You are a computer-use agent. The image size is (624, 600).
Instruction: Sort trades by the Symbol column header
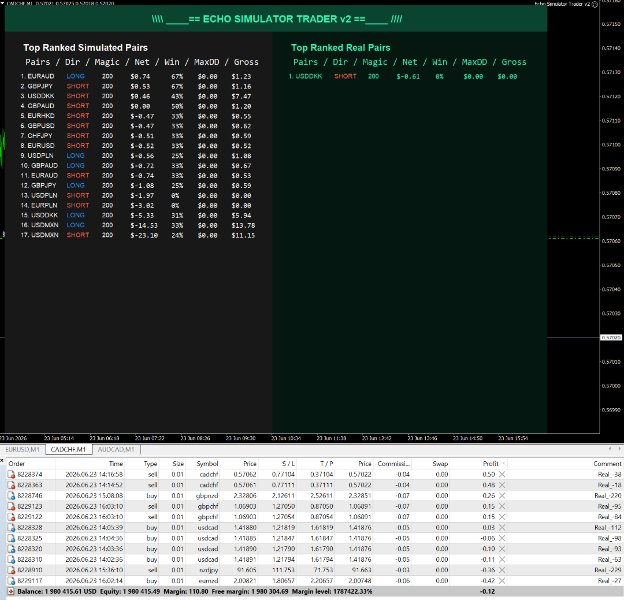point(202,464)
